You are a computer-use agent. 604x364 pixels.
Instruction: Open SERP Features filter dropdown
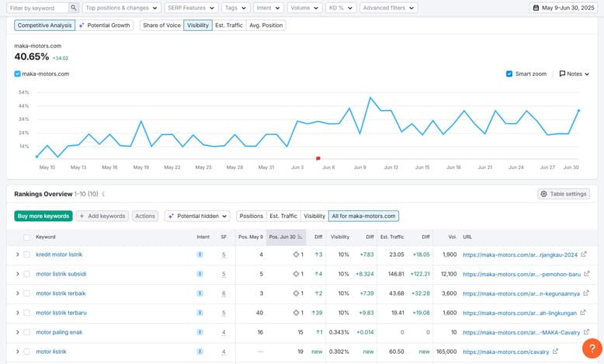tap(191, 8)
